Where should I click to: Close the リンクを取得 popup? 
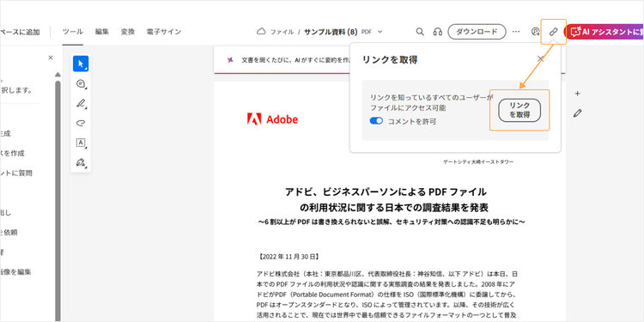540,59
